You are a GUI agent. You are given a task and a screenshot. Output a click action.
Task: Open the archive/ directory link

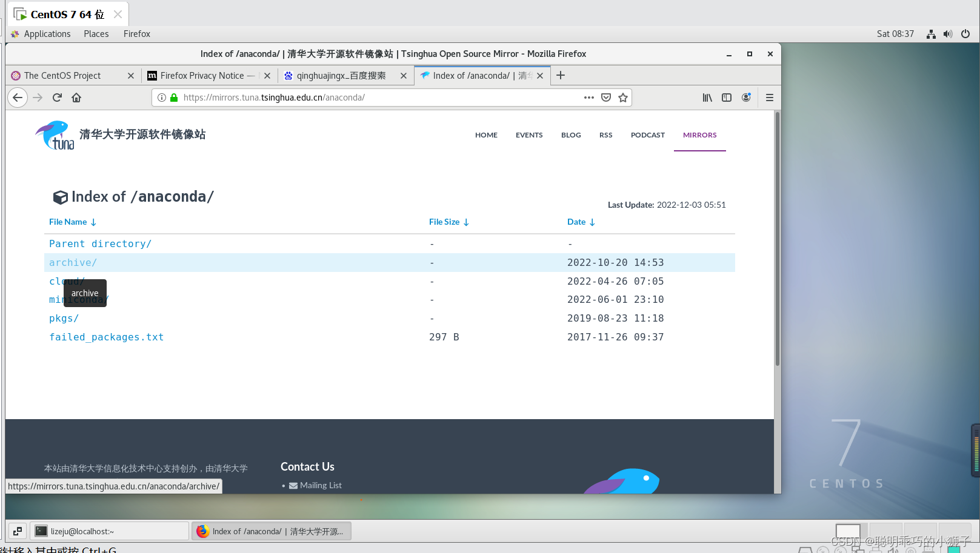click(72, 262)
